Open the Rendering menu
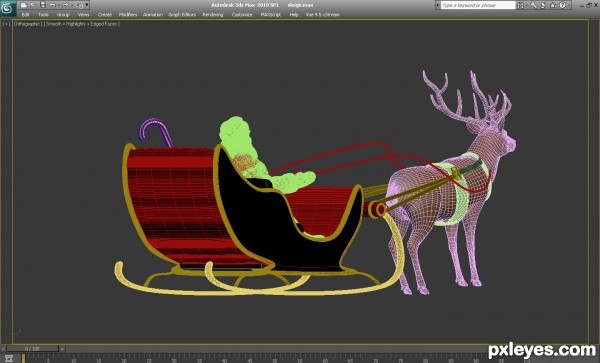 (213, 15)
